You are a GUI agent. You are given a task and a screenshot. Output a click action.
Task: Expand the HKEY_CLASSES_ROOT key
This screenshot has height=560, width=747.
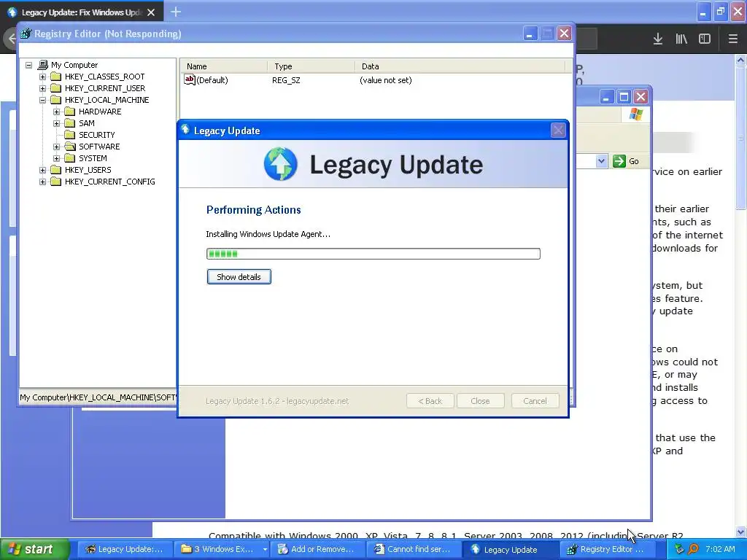point(43,77)
